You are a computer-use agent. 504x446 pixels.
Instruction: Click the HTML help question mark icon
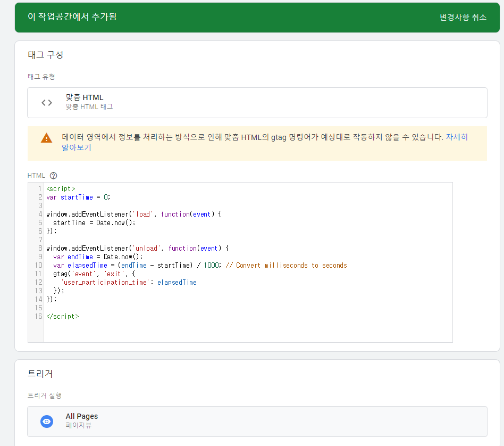pyautogui.click(x=53, y=176)
